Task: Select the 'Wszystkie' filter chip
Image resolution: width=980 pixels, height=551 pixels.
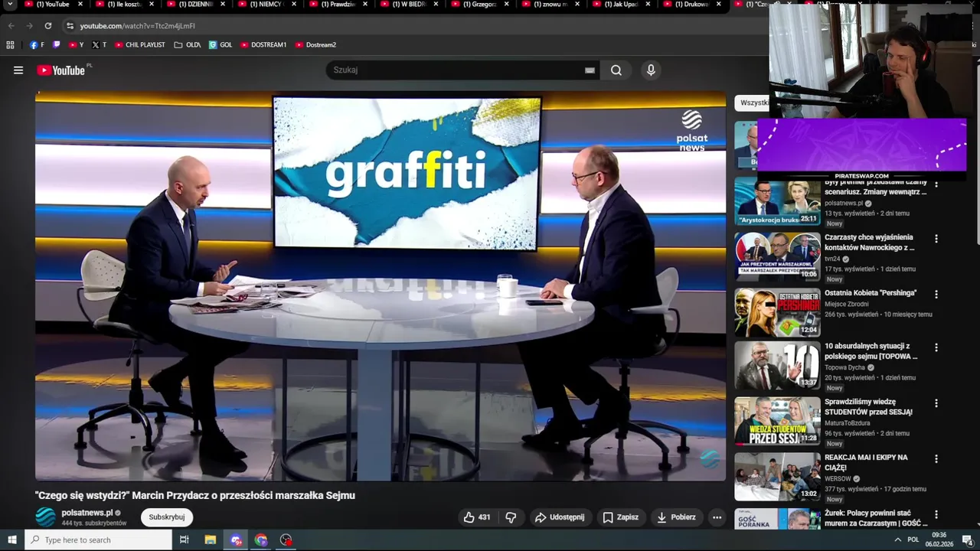Action: (x=753, y=103)
